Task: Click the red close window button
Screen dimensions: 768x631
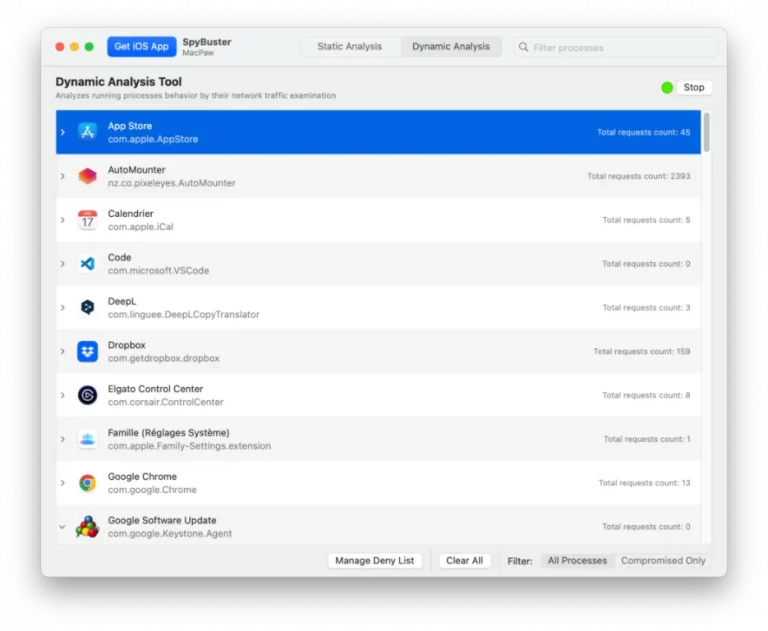Action: 60,47
